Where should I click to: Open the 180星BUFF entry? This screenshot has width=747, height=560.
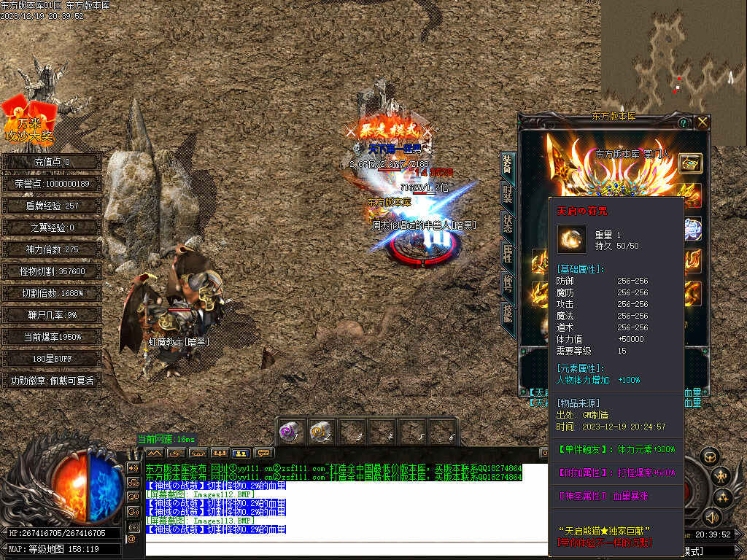(52, 359)
